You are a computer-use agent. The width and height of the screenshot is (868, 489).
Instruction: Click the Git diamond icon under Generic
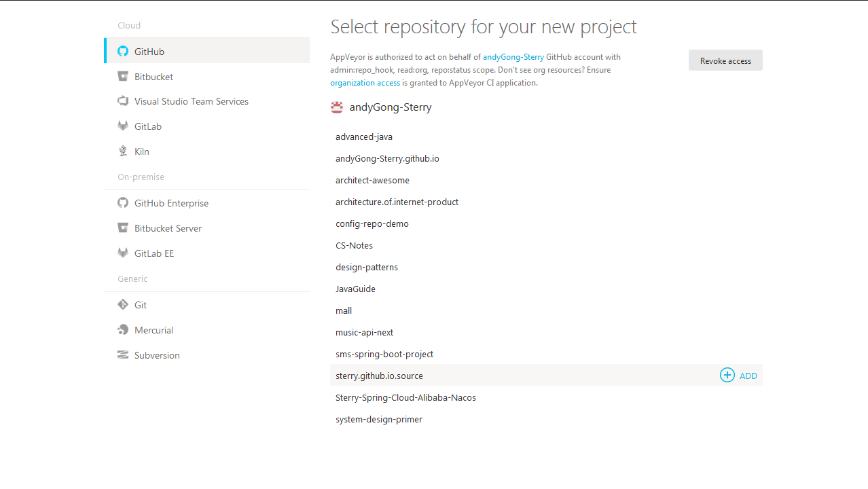click(x=123, y=304)
